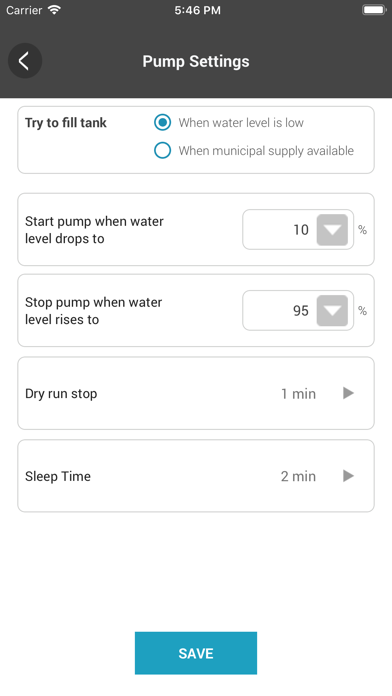Click the stop level value 95 field
This screenshot has width=392, height=696.
(x=298, y=310)
